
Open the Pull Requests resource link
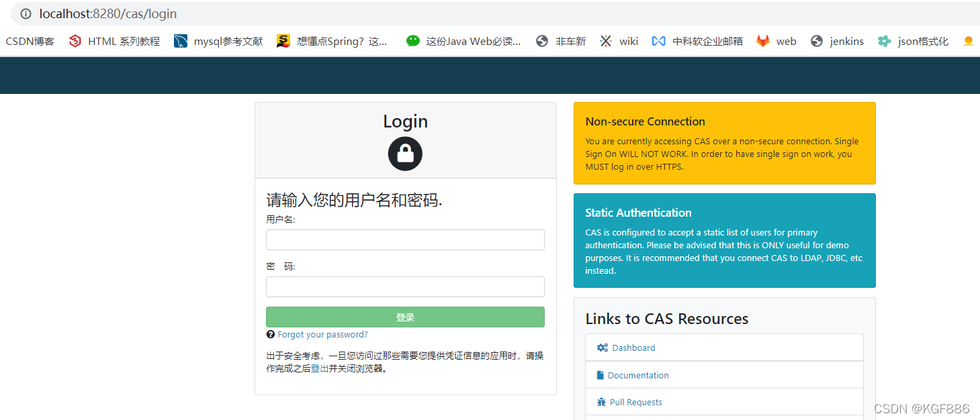[x=635, y=402]
